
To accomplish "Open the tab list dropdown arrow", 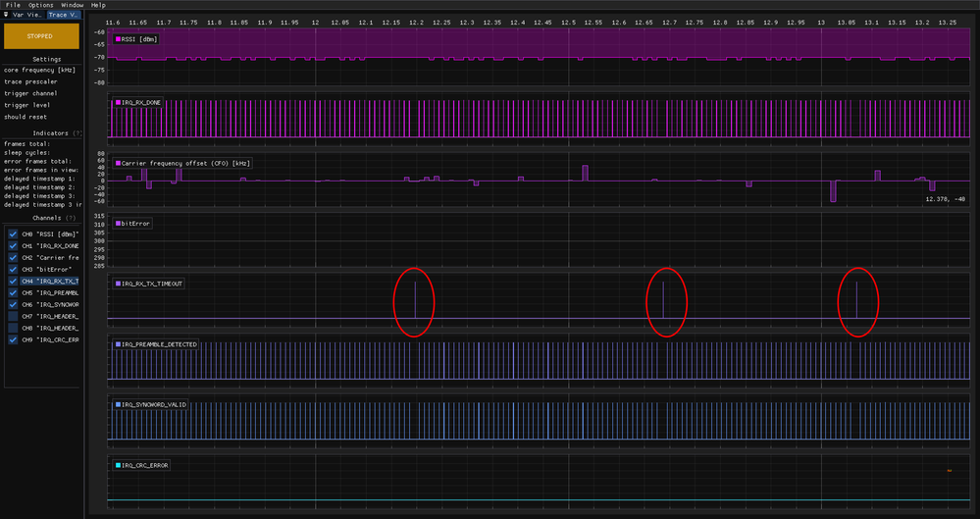I will point(6,15).
